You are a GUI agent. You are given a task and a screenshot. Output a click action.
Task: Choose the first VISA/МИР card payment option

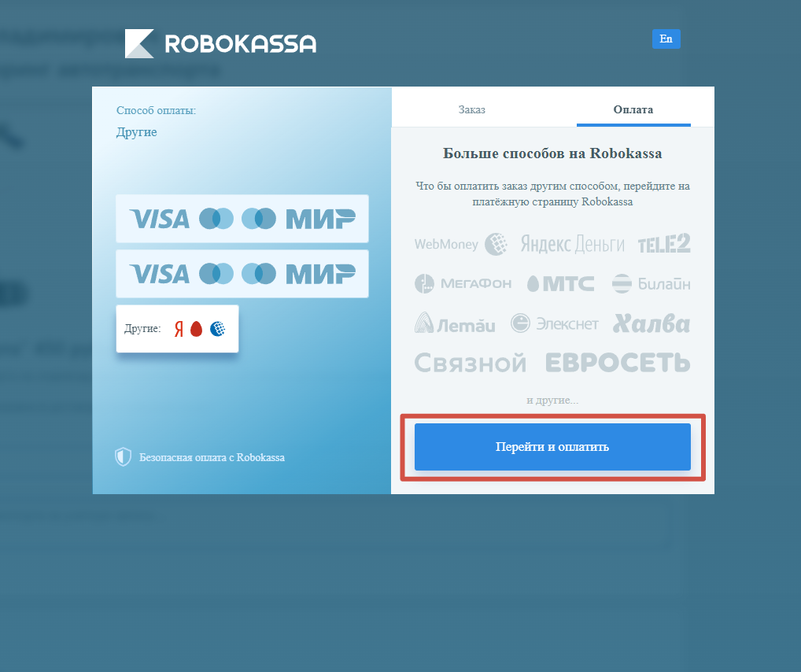tap(242, 219)
